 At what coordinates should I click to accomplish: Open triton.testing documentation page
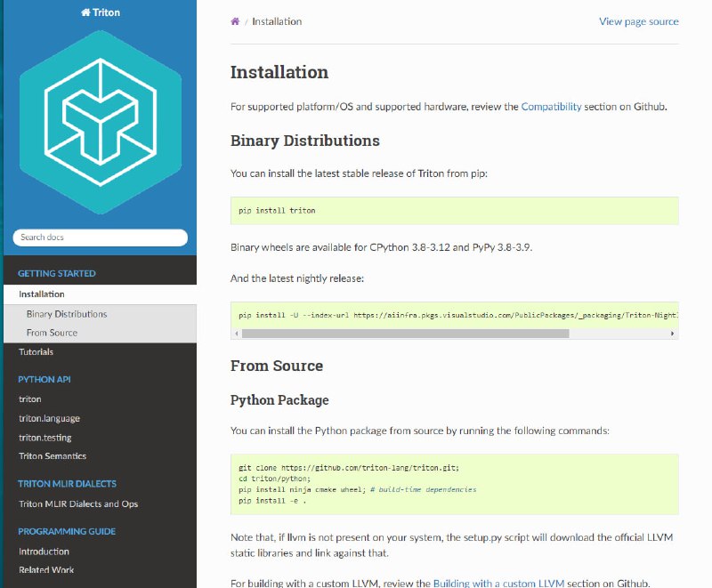coord(45,438)
